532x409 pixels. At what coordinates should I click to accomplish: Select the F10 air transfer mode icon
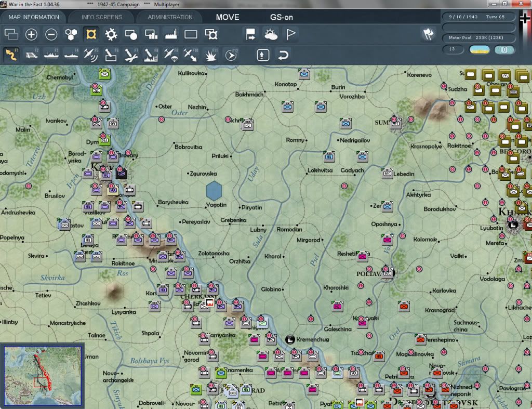point(191,55)
